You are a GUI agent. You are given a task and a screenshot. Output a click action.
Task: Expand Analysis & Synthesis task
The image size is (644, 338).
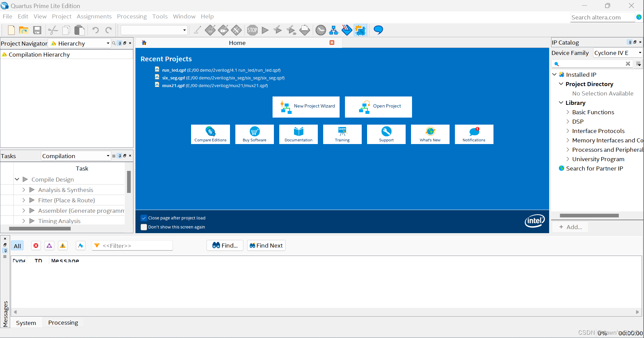tap(23, 190)
